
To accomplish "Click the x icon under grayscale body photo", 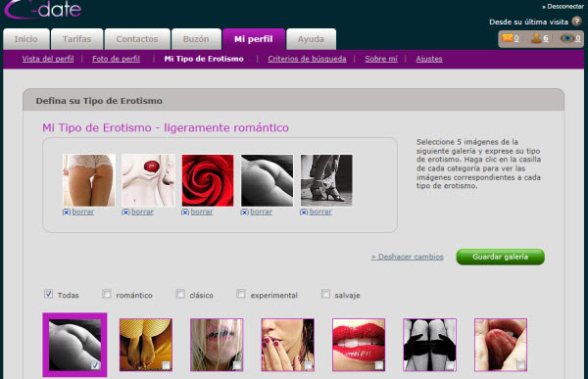I will (244, 213).
